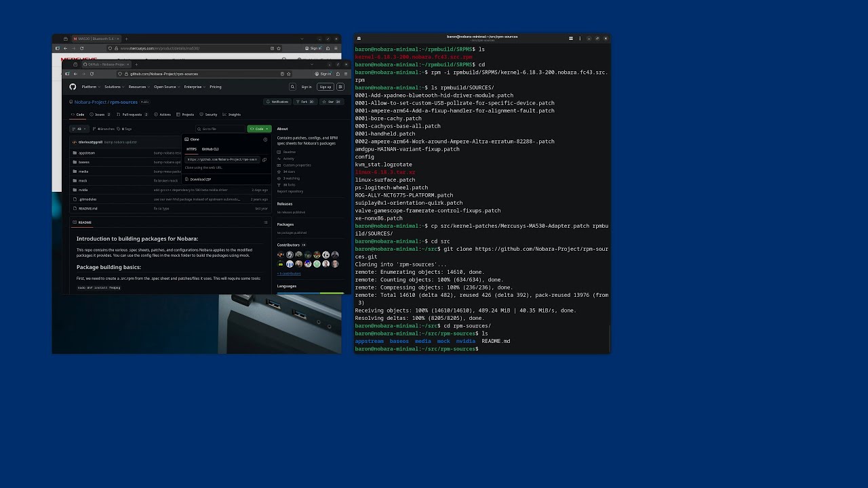Go back in GitHub browser window
This screenshot has height=488, width=868.
coord(75,74)
